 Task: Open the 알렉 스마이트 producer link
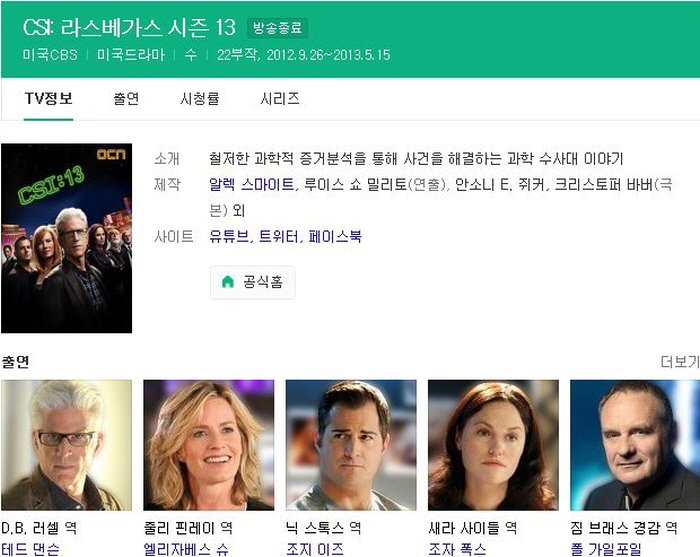[x=252, y=184]
